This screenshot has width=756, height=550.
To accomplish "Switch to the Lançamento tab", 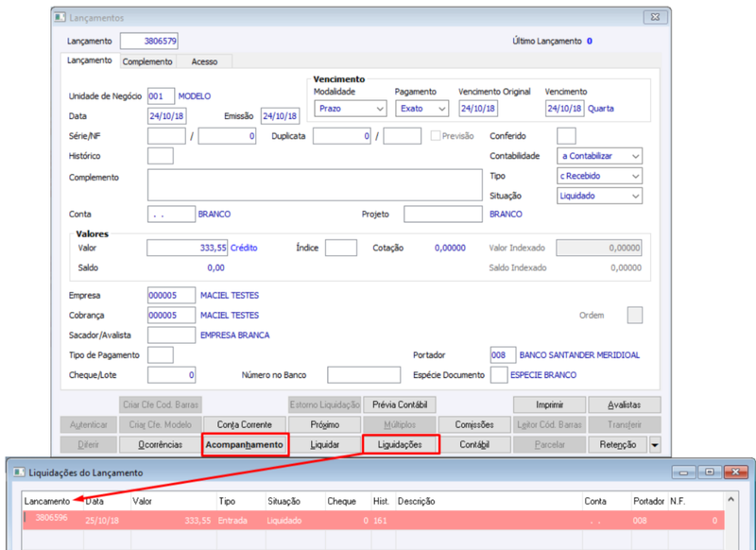I will point(90,60).
